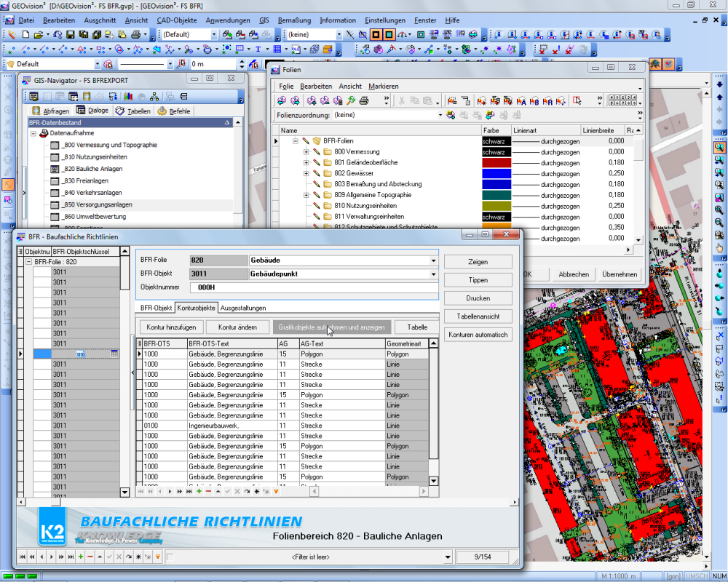Toggle the checkbox beside _860 Umweltbewertung
Image resolution: width=728 pixels, height=582 pixels.
pos(55,217)
